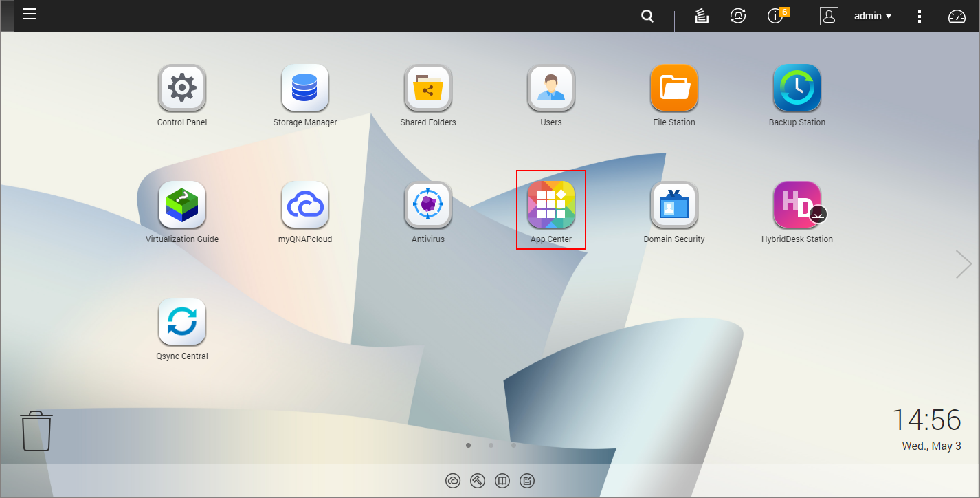Launch Domain Security
The height and width of the screenshot is (498, 980).
click(x=673, y=203)
